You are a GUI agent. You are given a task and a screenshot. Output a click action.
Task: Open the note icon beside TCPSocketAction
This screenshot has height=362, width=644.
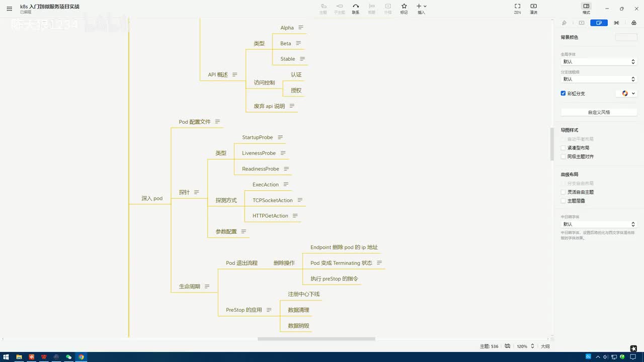(300, 200)
